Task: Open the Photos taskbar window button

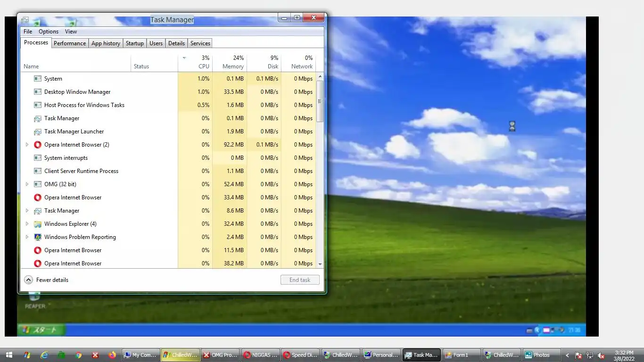Action: click(x=542, y=355)
